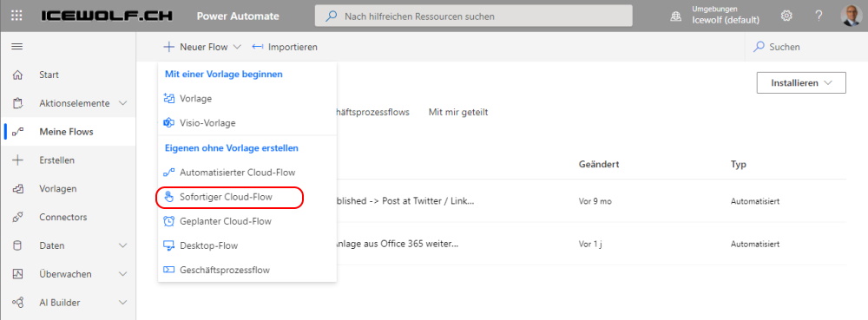
Task: Click the Start home icon
Action: point(17,75)
